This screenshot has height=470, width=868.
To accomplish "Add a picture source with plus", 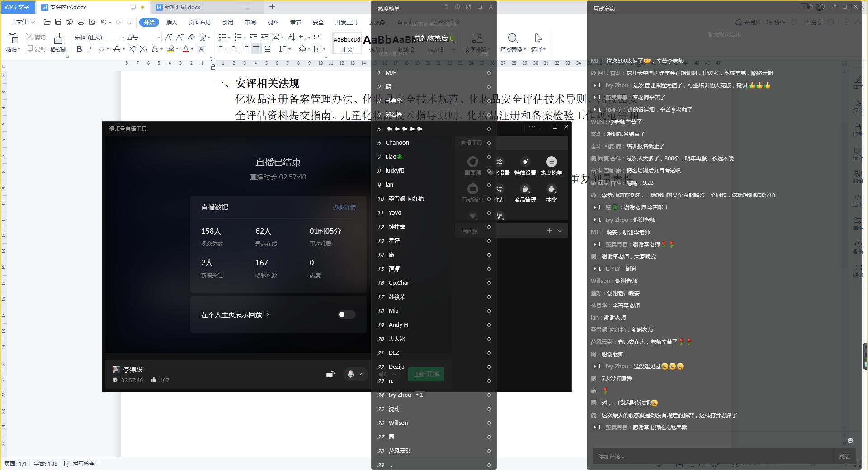I will pos(549,230).
